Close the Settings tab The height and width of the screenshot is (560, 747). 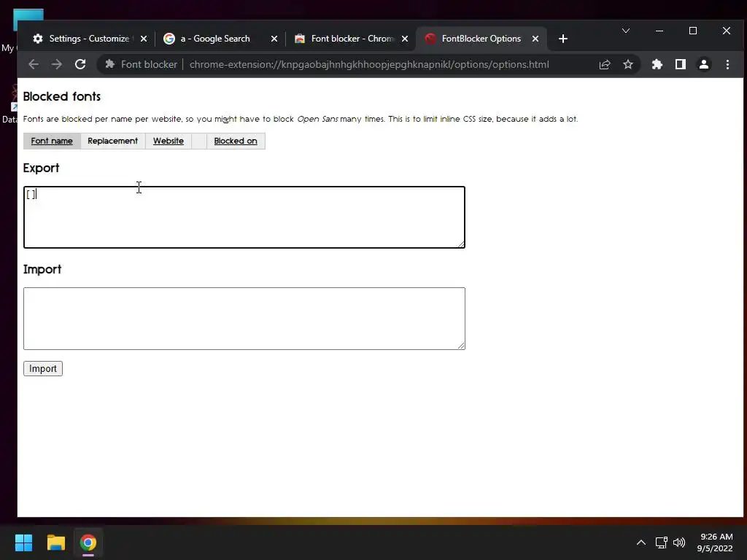144,39
